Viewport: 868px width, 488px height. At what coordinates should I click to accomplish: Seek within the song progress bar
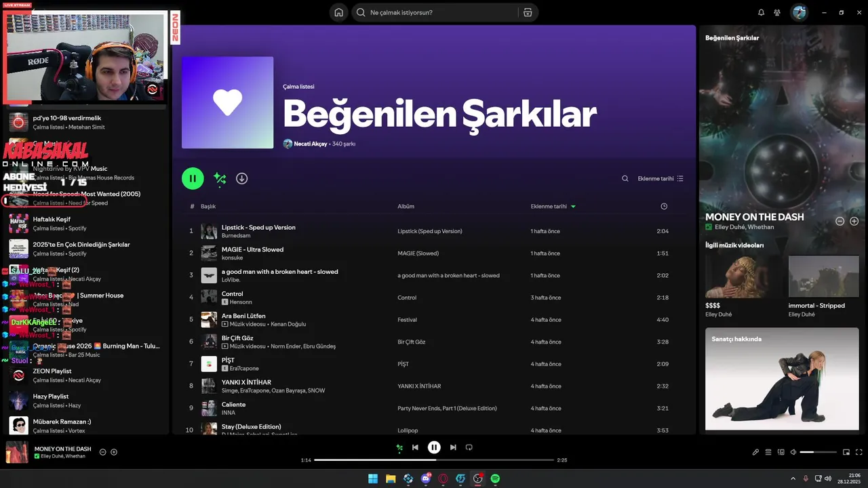(x=434, y=460)
